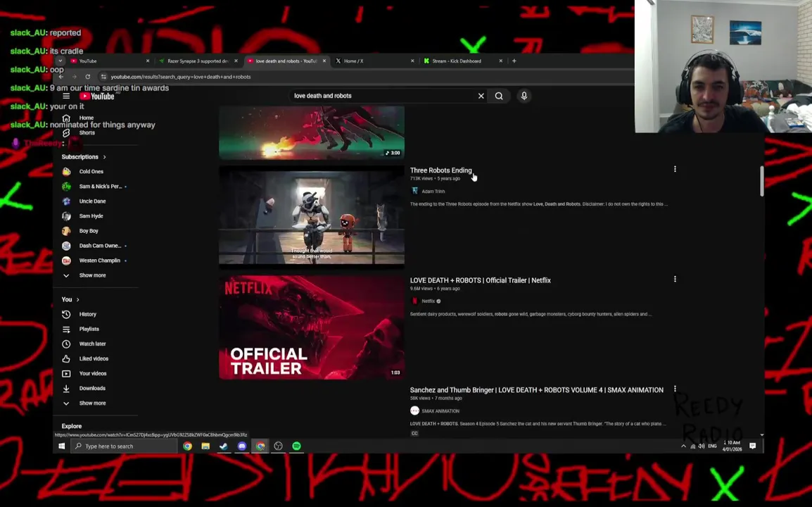Switch to the Stream - Kick Dashboard tab
Viewport: 812px width, 507px height.
462,61
